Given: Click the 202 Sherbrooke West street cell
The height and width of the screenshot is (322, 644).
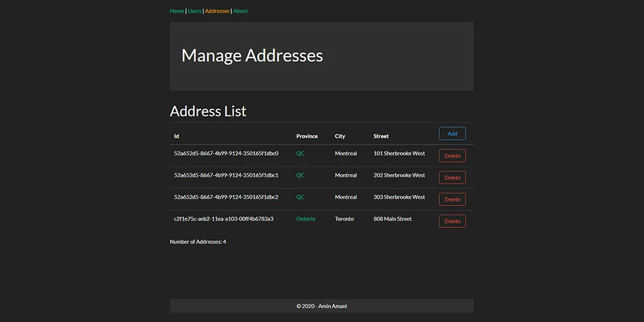Looking at the screenshot, I should (x=399, y=175).
